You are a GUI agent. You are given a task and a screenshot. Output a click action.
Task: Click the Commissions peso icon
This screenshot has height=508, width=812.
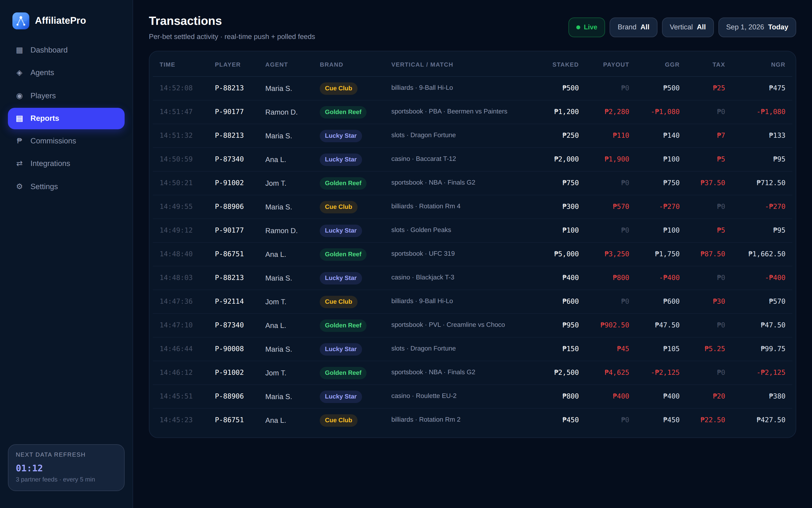pos(19,141)
